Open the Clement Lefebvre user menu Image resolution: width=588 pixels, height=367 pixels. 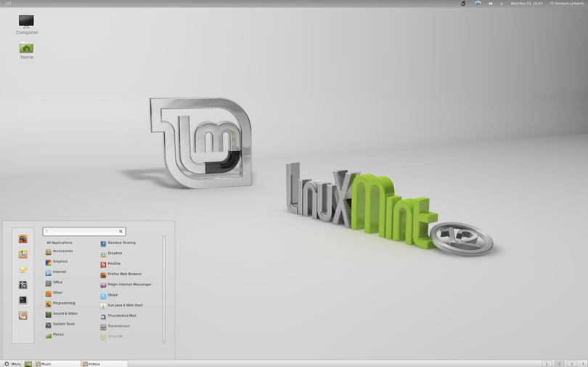567,4
